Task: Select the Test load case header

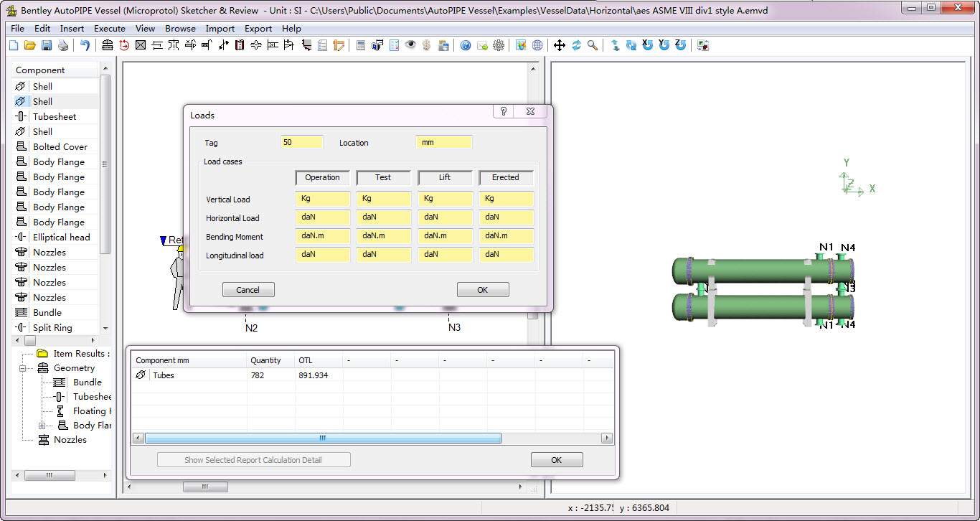Action: click(x=384, y=177)
